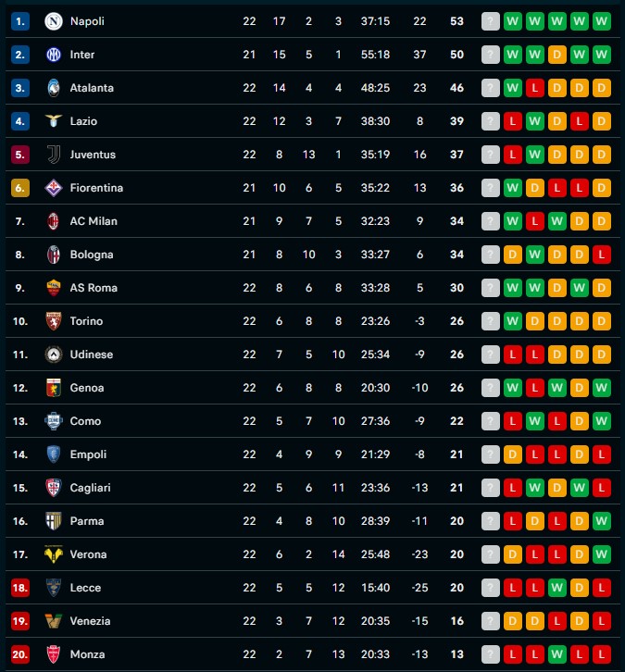Click the Verona club crest

tap(54, 554)
